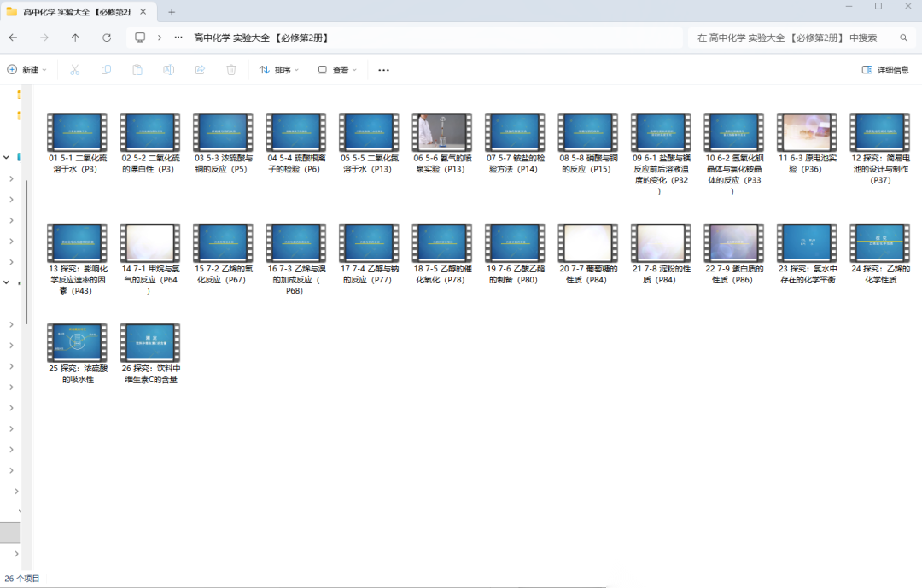Open the 查看 view dropdown

(x=337, y=70)
